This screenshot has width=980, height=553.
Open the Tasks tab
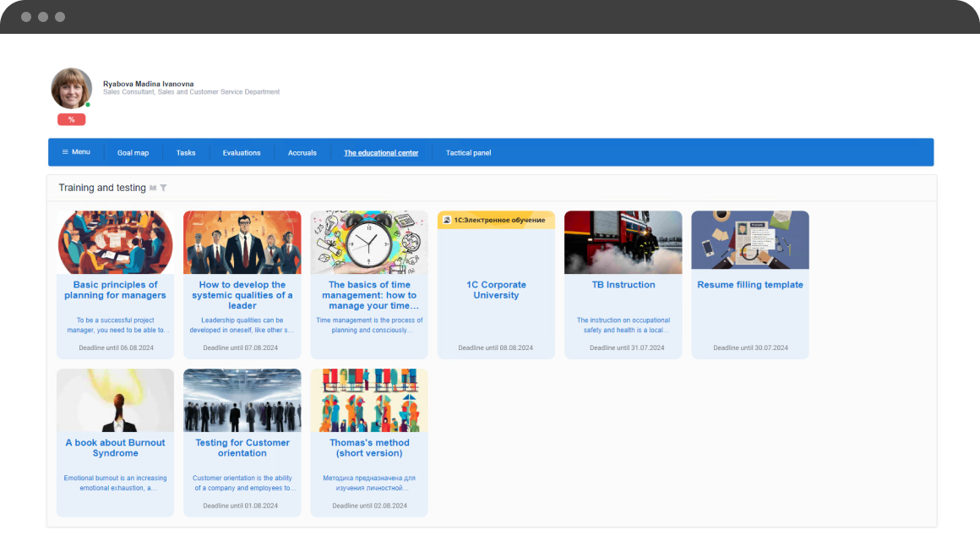click(x=186, y=153)
